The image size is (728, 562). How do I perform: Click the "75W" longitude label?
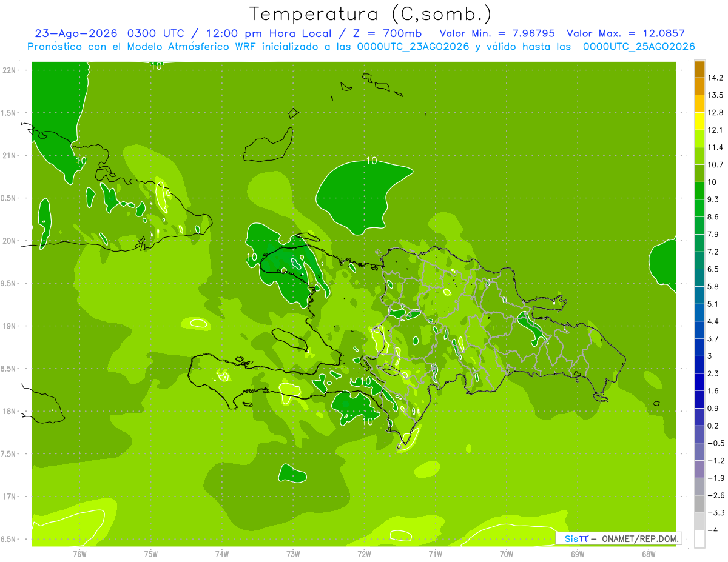click(151, 554)
